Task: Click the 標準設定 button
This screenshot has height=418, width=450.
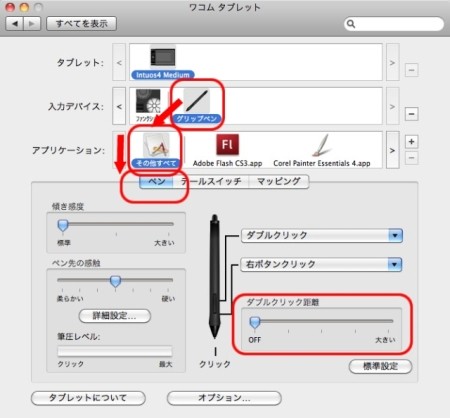Action: pos(380,366)
